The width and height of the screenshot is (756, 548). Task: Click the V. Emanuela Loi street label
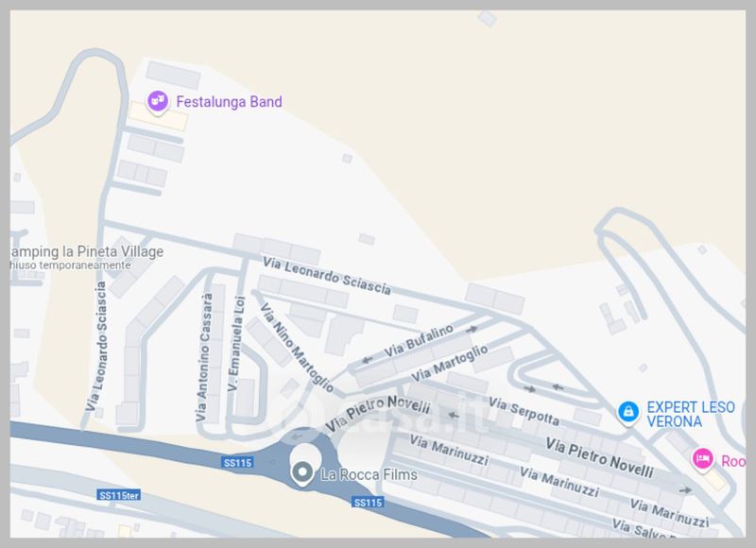pyautogui.click(x=236, y=343)
